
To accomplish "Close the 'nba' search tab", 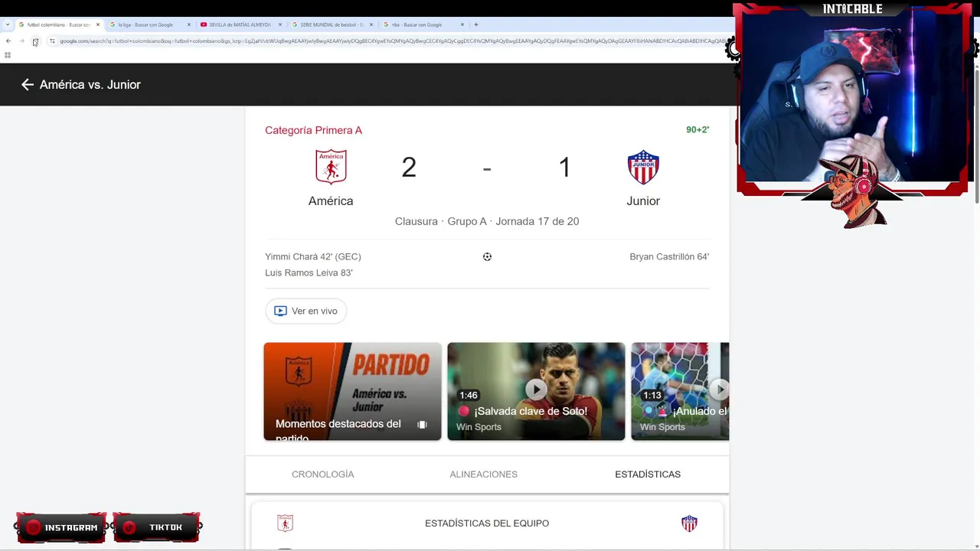I will click(x=462, y=24).
